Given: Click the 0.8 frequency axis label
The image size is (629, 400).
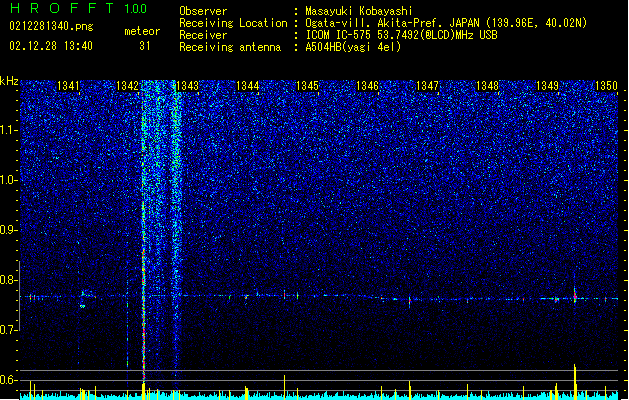Looking at the screenshot, I should (9, 280).
